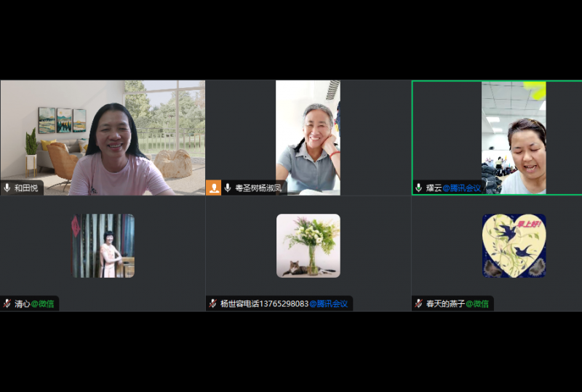Click the 春天的燕子 @微信 name label
582x392 pixels.
click(457, 303)
